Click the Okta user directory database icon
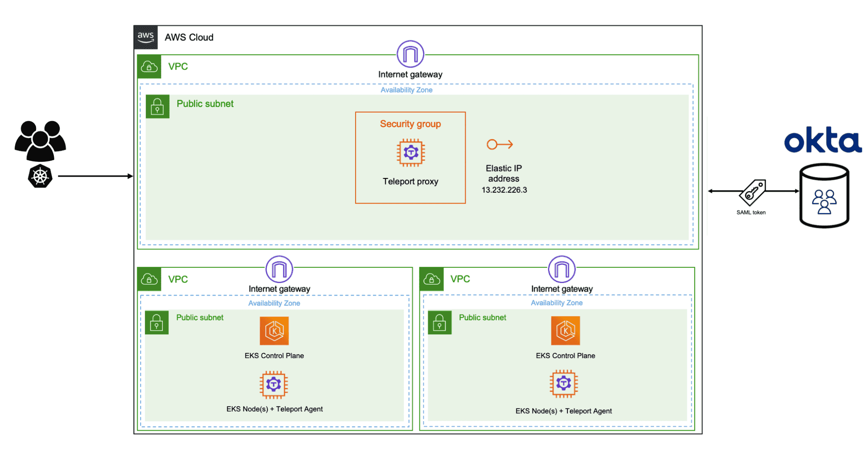 pos(824,195)
